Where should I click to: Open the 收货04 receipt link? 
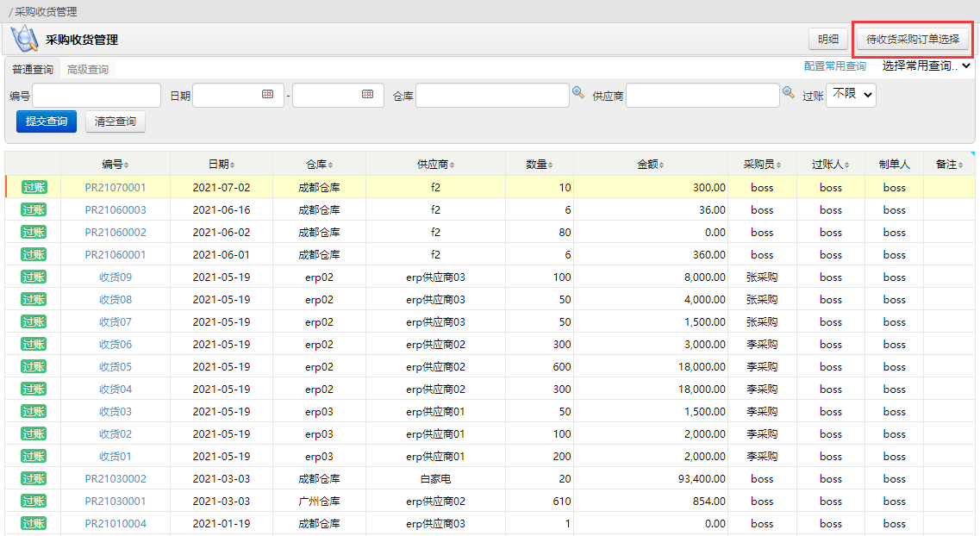pyautogui.click(x=115, y=390)
